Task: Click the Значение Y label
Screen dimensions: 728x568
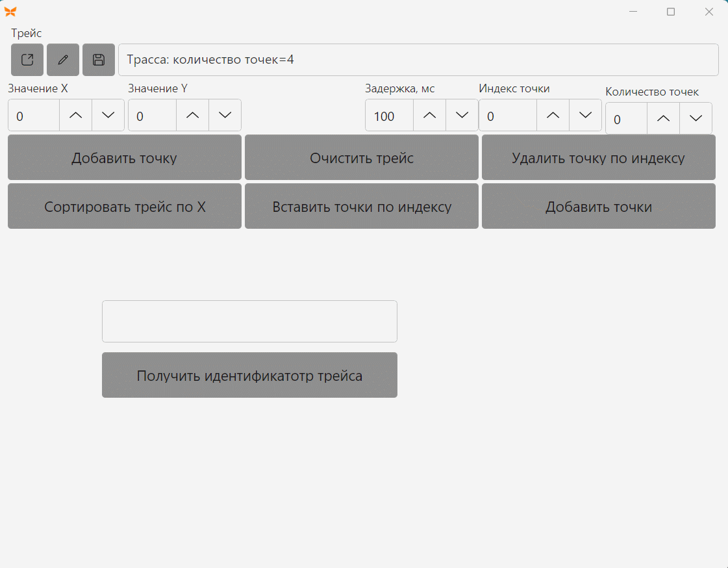Action: (158, 88)
